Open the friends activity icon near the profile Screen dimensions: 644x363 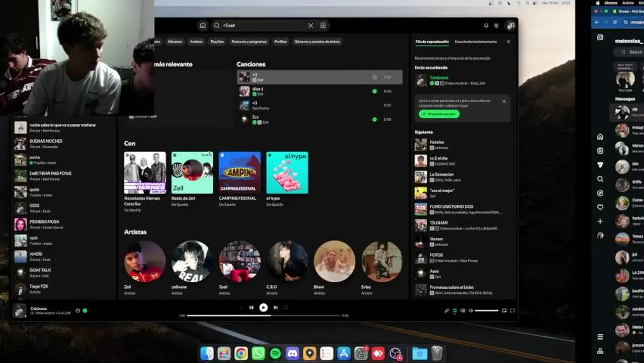click(x=496, y=25)
